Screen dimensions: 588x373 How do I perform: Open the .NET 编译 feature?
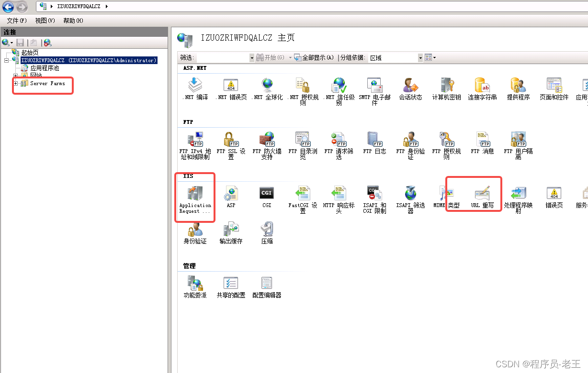click(195, 89)
